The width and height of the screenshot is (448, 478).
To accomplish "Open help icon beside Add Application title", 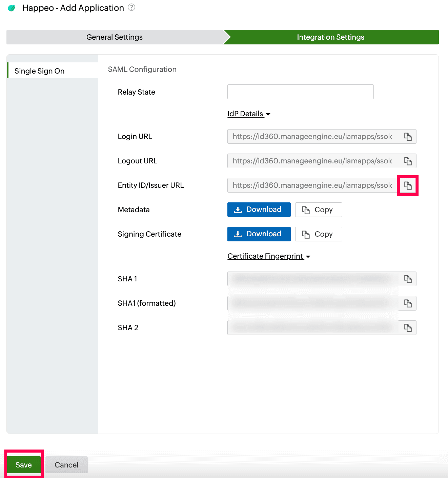I will (131, 7).
